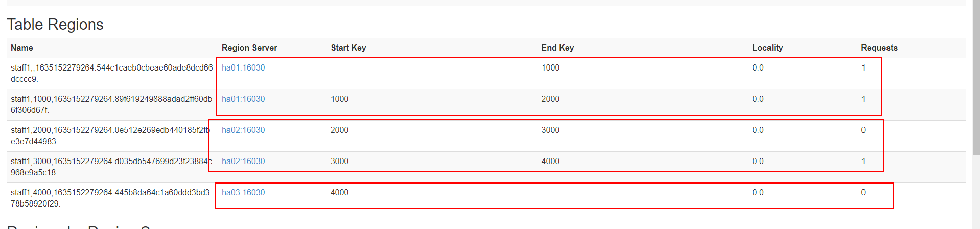Select region name staff1,1000,1635152279264

coord(111,104)
